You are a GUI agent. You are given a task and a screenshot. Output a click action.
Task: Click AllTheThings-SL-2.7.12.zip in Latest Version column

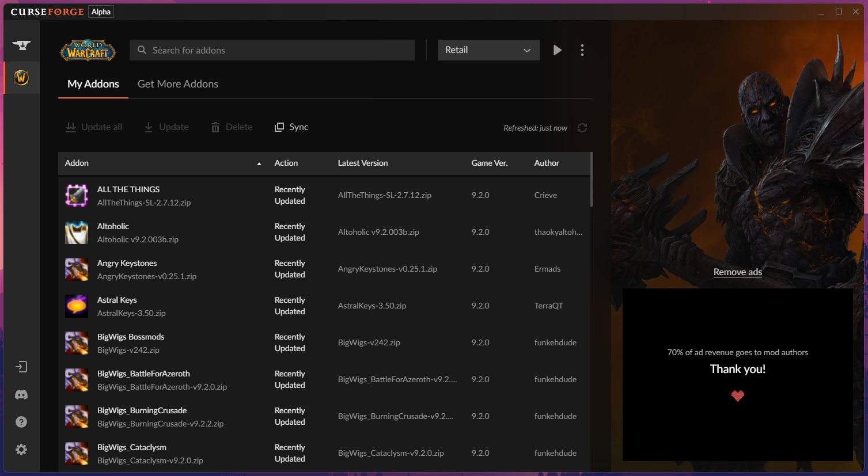click(385, 195)
